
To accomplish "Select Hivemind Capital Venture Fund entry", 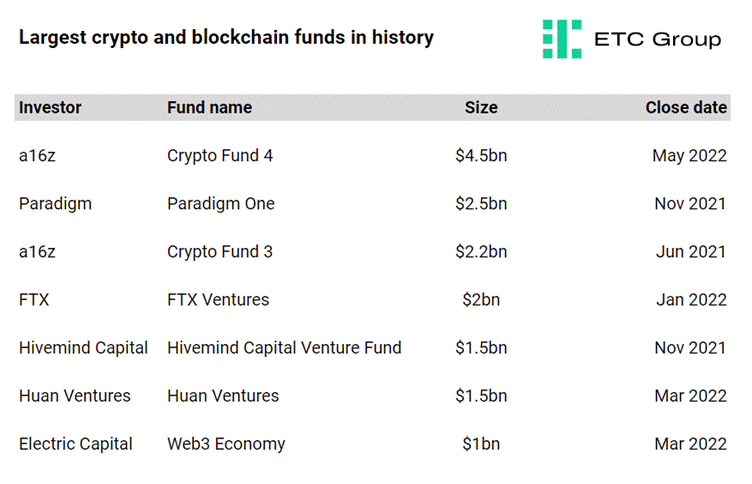I will pyautogui.click(x=284, y=348).
